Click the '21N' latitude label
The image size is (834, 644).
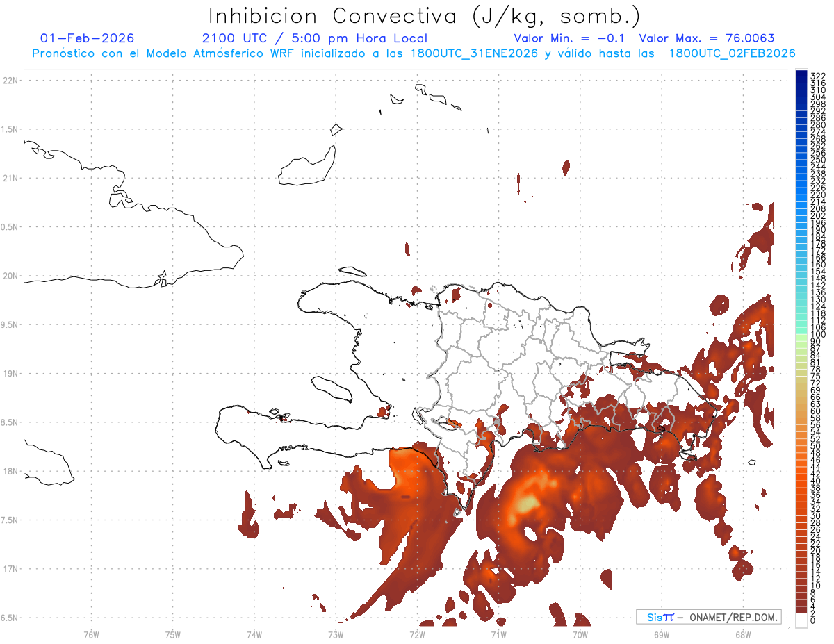[11, 179]
